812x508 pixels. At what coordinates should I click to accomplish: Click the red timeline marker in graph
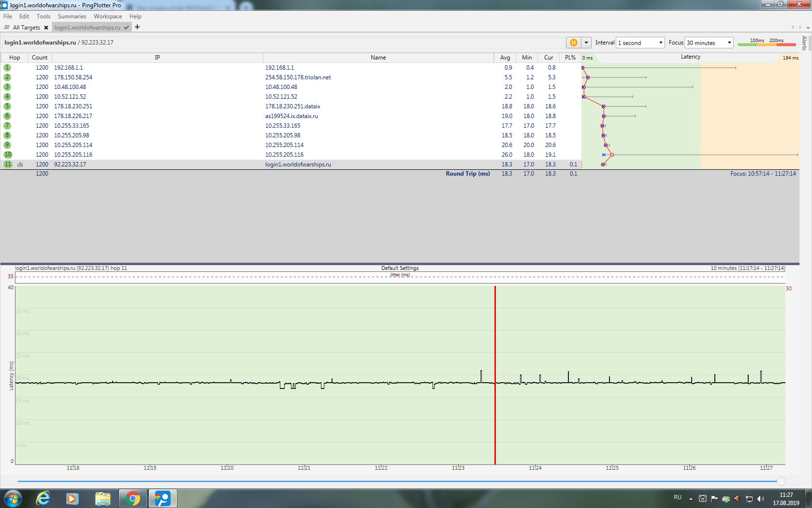click(x=495, y=375)
